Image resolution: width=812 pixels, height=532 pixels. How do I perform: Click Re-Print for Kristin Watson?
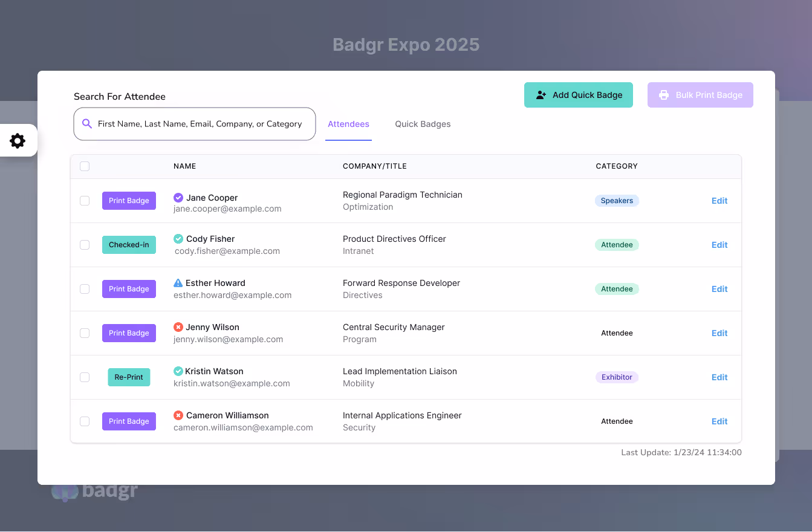pyautogui.click(x=129, y=377)
